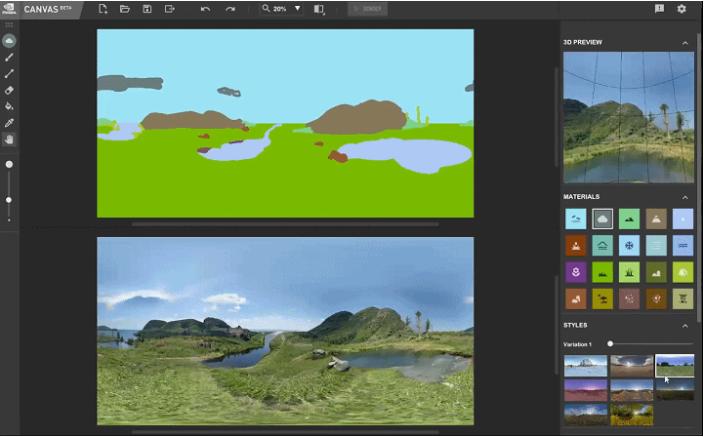Undo the last action
This screenshot has height=437, width=704.
tap(205, 9)
